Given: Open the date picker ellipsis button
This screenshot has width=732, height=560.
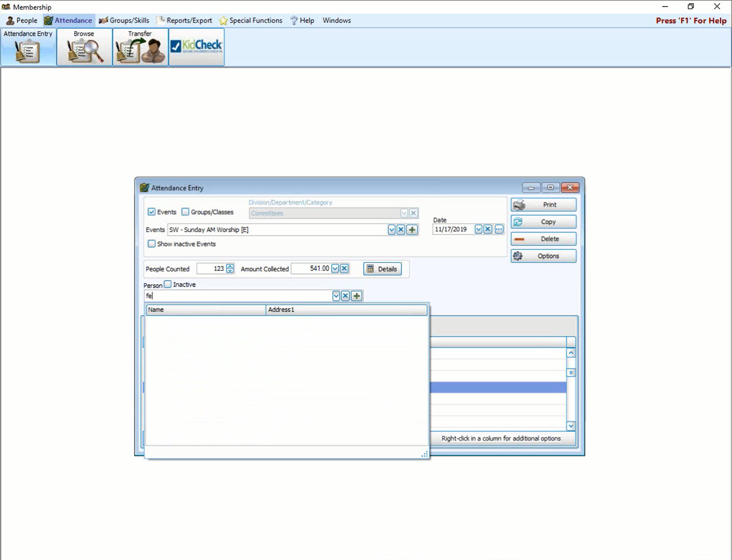Looking at the screenshot, I should click(499, 229).
